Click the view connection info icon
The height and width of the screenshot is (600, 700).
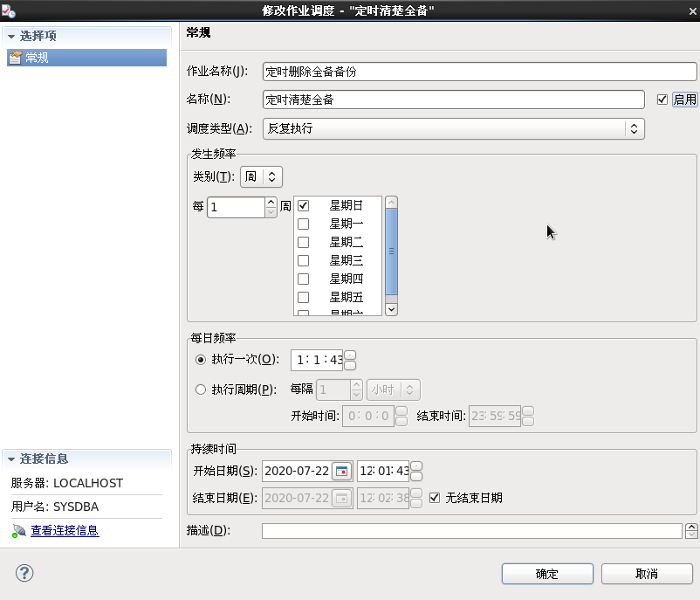(18, 530)
